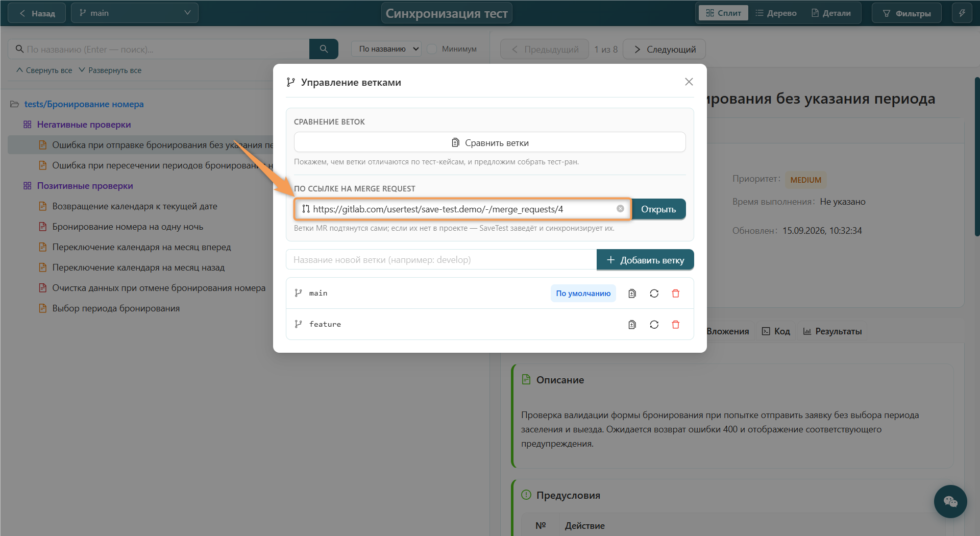Open the Код tab
The height and width of the screenshot is (536, 980).
[776, 331]
